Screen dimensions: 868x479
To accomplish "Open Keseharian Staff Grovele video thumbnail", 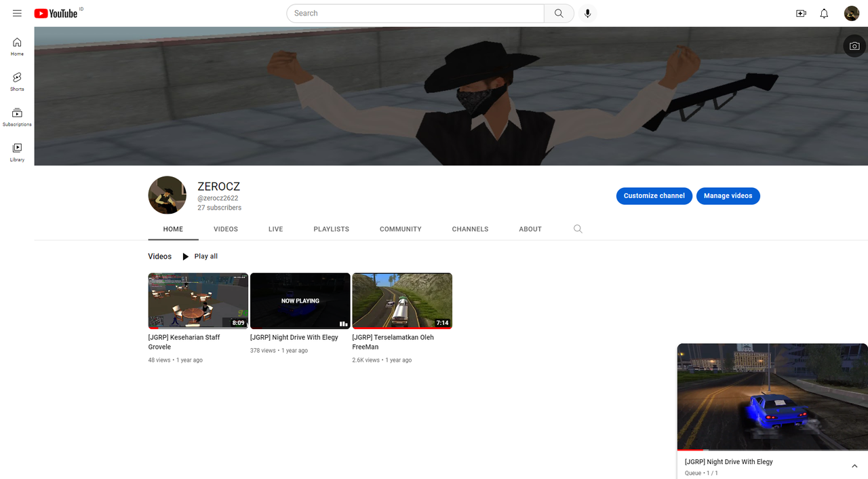I will (x=198, y=301).
